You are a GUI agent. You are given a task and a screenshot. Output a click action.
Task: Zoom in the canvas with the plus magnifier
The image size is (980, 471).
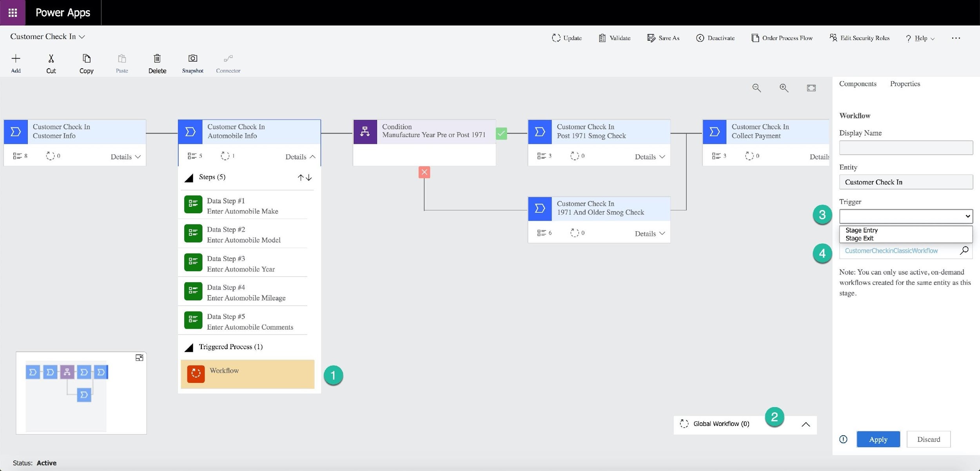point(784,88)
